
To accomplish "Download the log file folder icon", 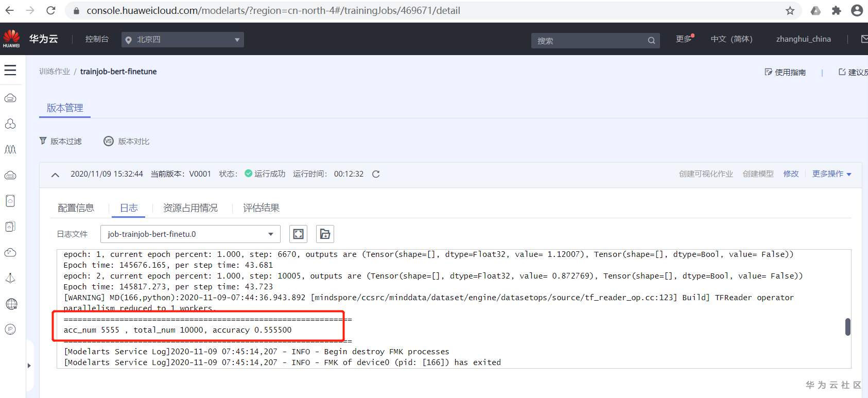I will (325, 234).
